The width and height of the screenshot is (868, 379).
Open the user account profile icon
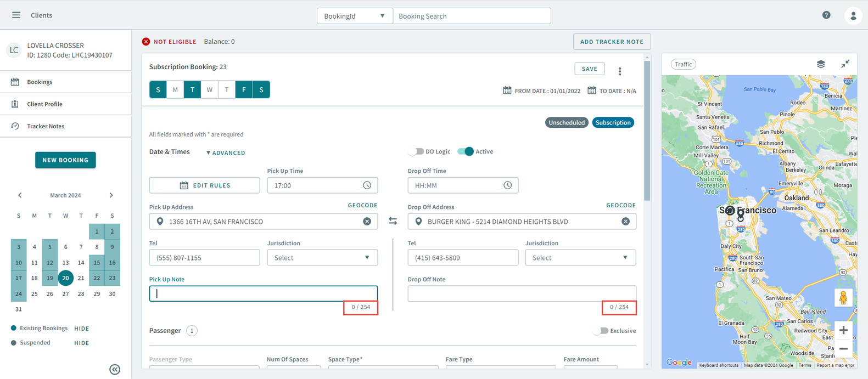pos(853,16)
